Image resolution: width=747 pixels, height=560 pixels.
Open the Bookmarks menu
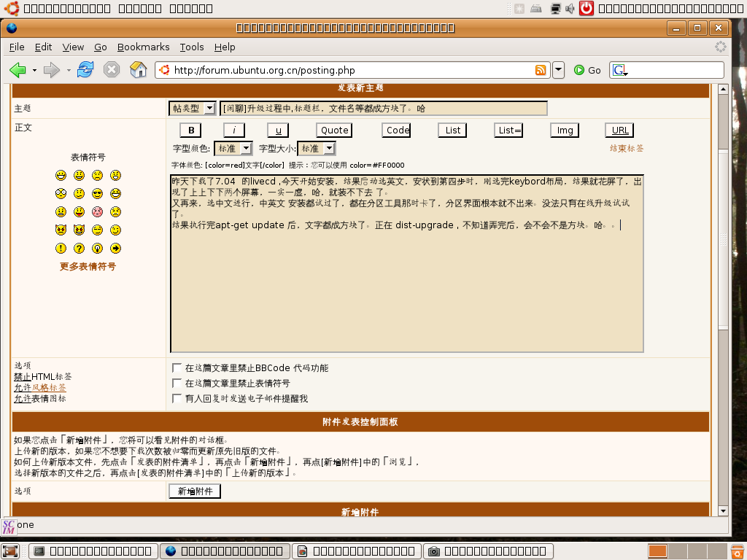click(144, 47)
